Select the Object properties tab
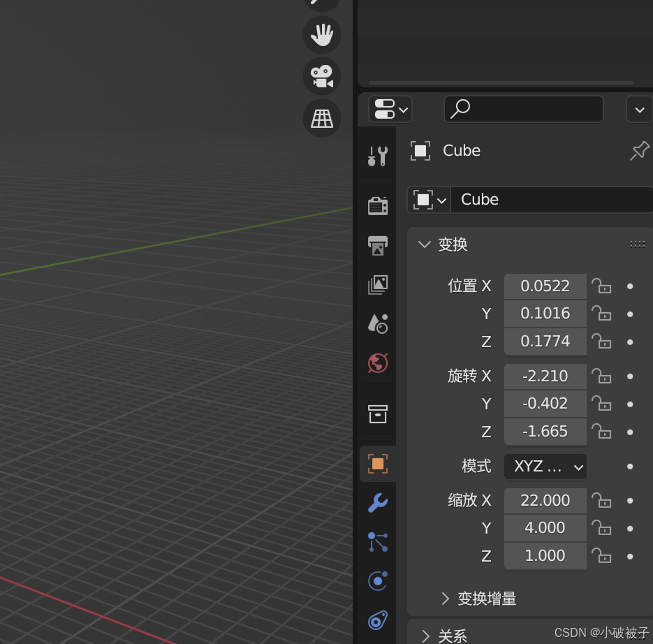The height and width of the screenshot is (644, 653). 378,464
